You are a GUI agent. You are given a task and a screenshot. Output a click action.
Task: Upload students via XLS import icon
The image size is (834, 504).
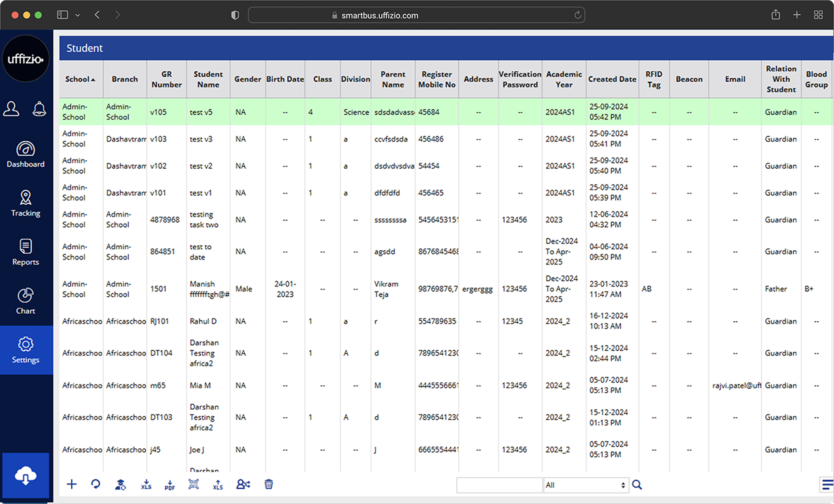tap(218, 484)
